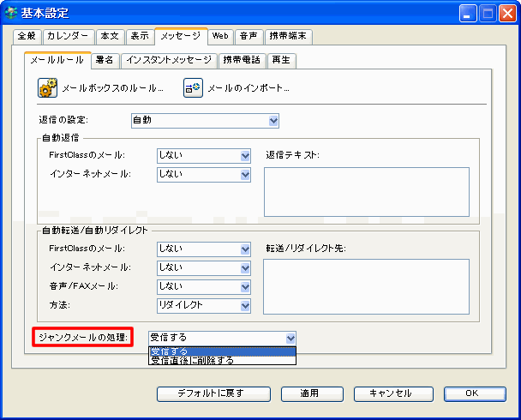The width and height of the screenshot is (521, 420).
Task: Open the カレンダー tab
Action: pos(68,37)
